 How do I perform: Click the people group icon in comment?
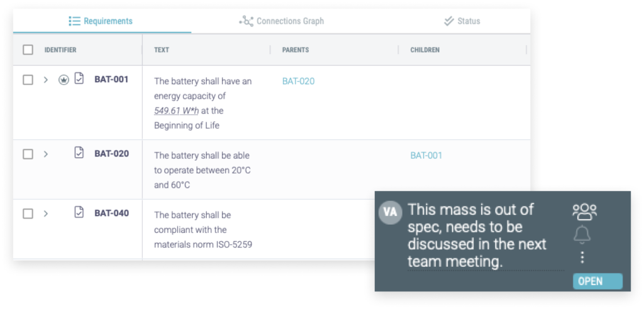584,212
